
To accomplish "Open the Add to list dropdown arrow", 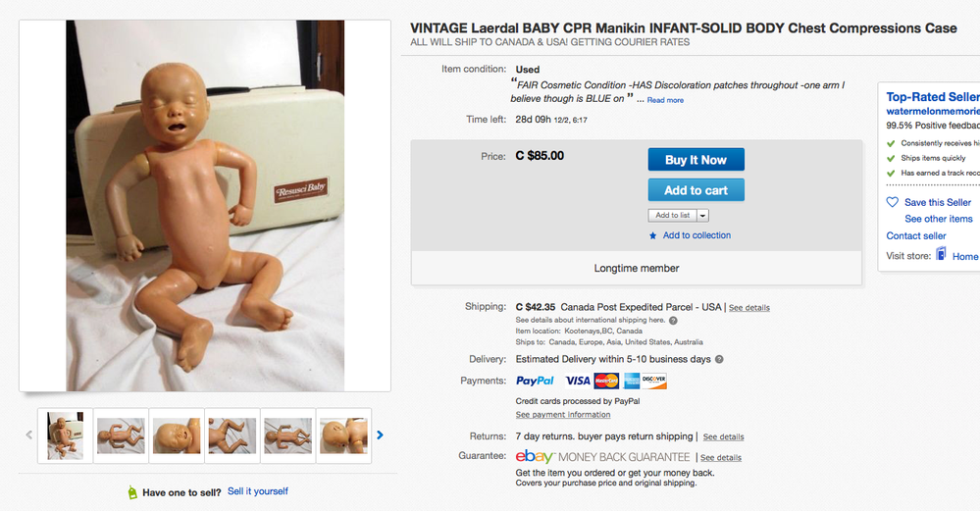I will point(702,216).
